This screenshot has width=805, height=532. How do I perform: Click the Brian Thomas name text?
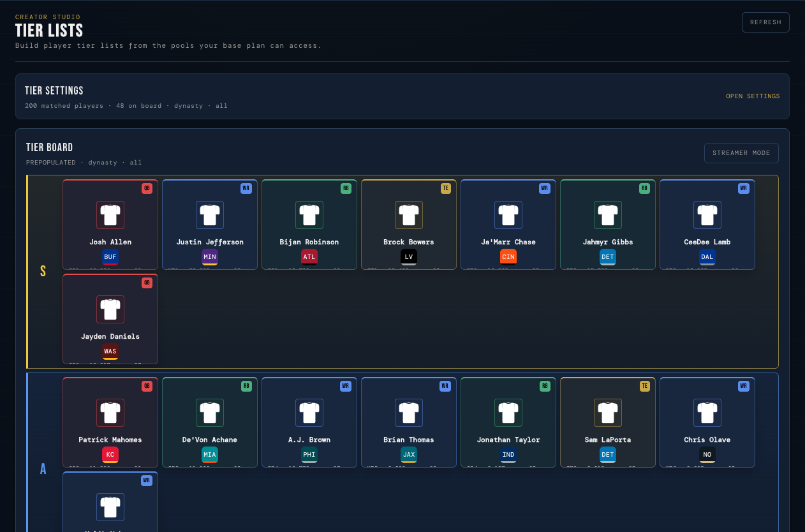tap(409, 440)
